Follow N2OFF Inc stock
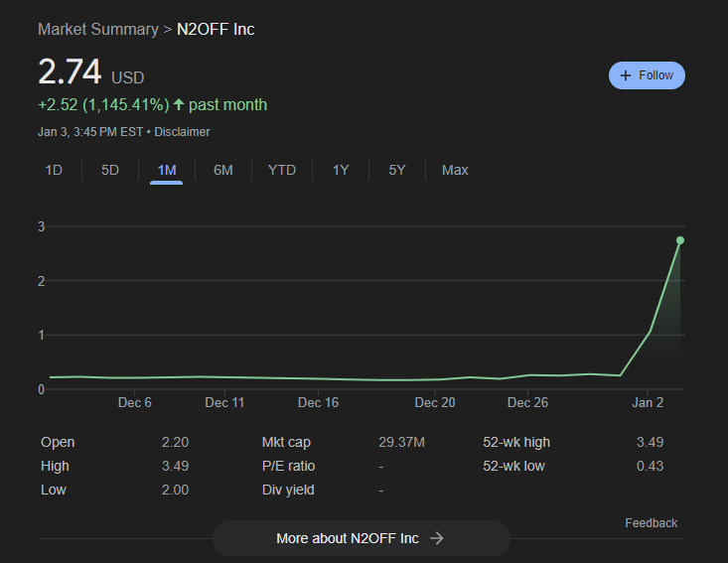The width and height of the screenshot is (728, 563). 647,75
